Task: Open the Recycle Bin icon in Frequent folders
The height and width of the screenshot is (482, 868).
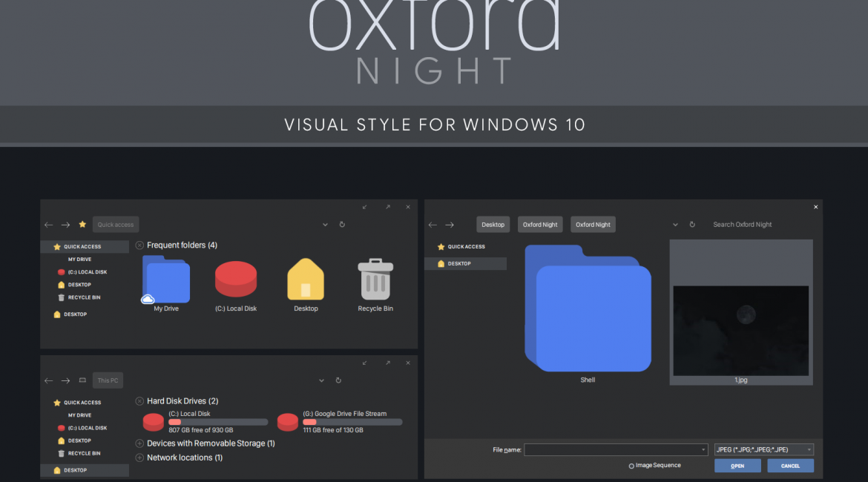Action: coord(375,280)
